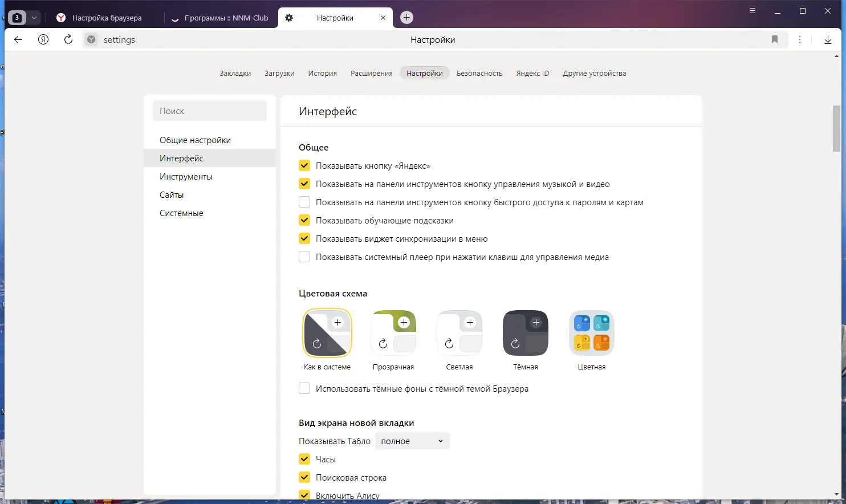Open the Безопасность section
846x504 pixels.
click(479, 74)
